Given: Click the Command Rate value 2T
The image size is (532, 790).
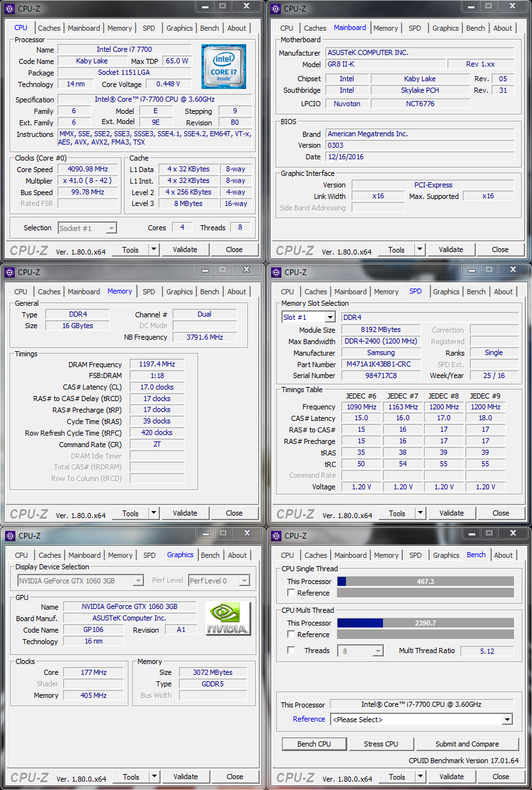Looking at the screenshot, I should click(157, 444).
